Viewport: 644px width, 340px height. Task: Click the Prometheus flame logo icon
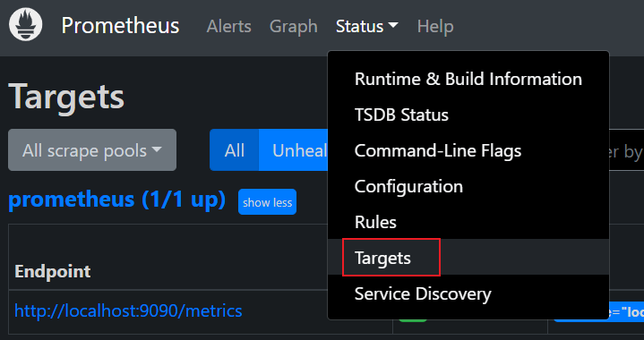(25, 25)
